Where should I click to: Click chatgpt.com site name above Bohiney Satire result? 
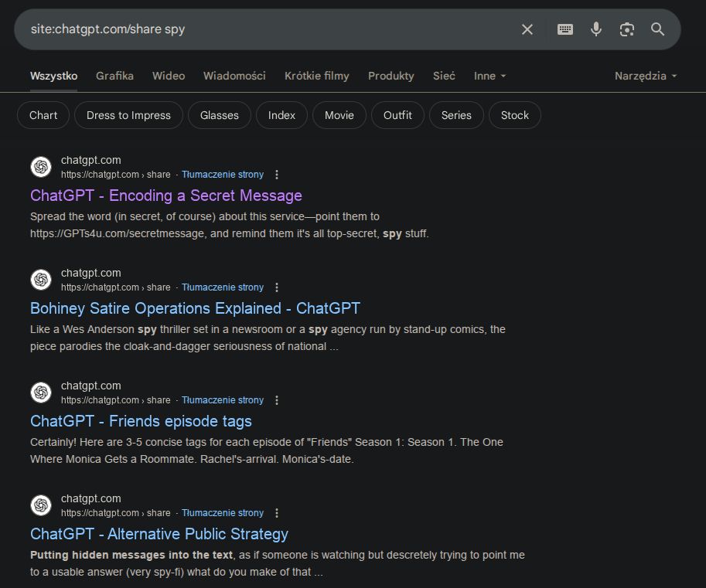[x=91, y=273]
